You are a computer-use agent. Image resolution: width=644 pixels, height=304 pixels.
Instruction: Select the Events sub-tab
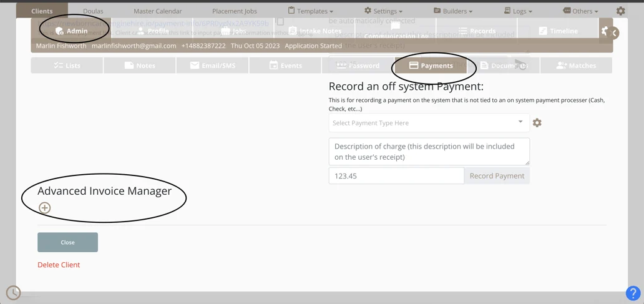(285, 66)
